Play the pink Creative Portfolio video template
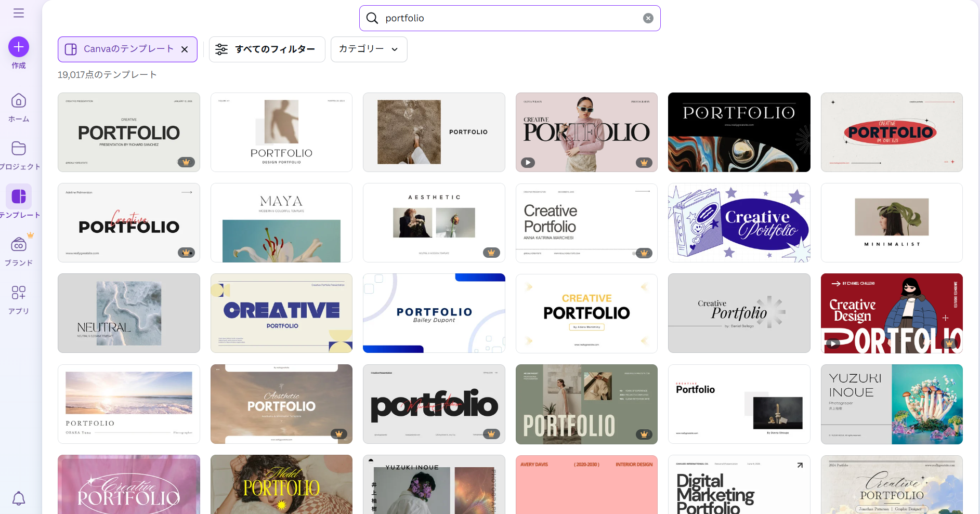 (528, 163)
